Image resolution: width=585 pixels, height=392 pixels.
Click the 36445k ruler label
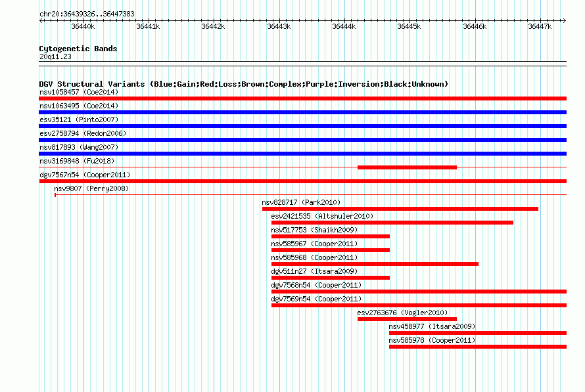[x=409, y=26]
